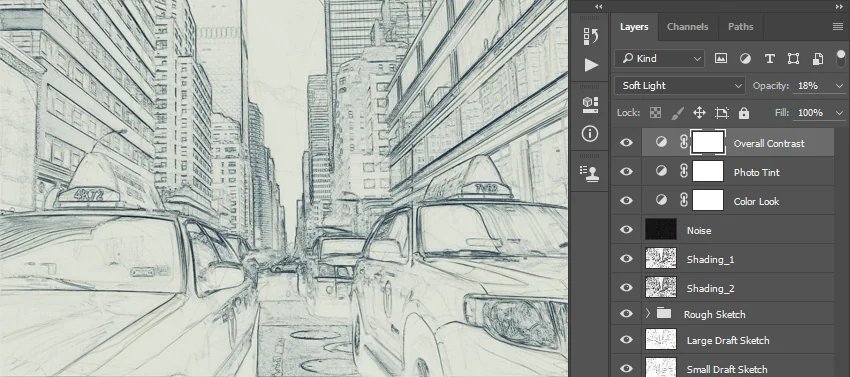The image size is (850, 377).
Task: Open the Info panel icon
Action: 591,133
